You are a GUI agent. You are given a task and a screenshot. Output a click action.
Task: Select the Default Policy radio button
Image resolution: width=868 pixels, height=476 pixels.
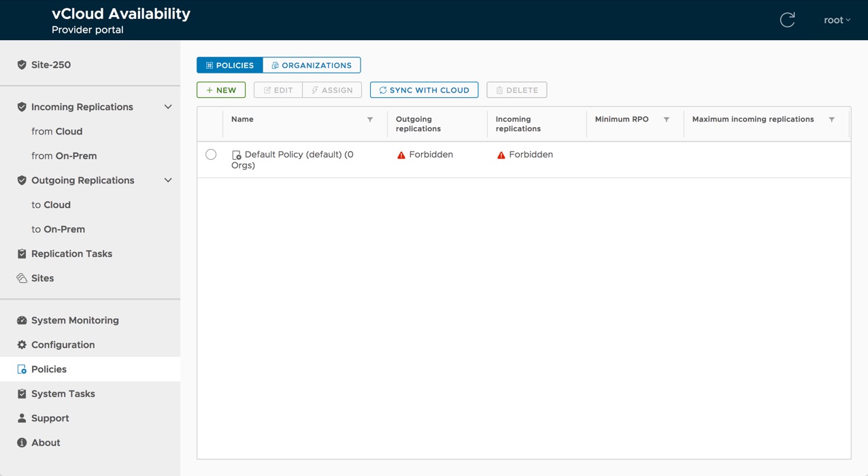211,154
